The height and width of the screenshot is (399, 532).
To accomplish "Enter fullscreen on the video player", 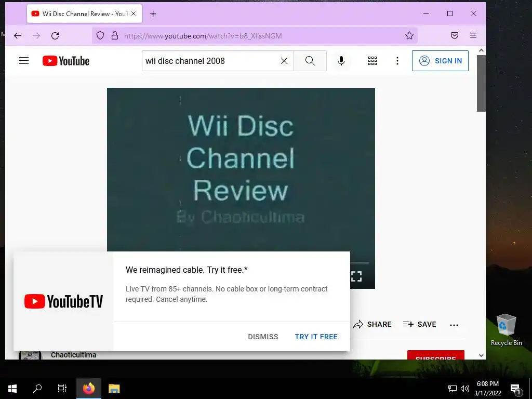I will (356, 276).
